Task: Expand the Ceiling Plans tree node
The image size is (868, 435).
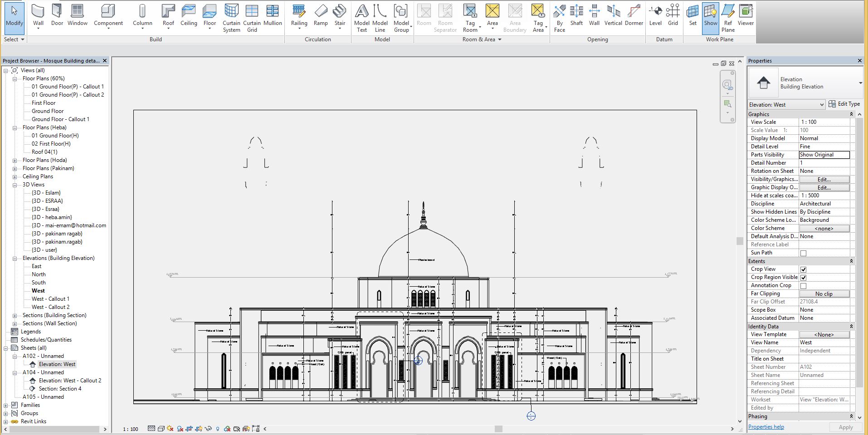Action: (15, 176)
